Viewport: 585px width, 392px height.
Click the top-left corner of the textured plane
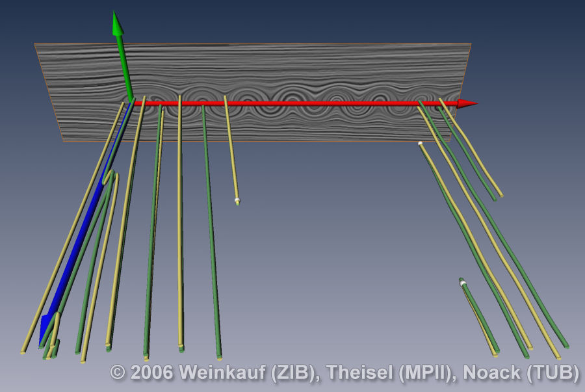pyautogui.click(x=36, y=45)
